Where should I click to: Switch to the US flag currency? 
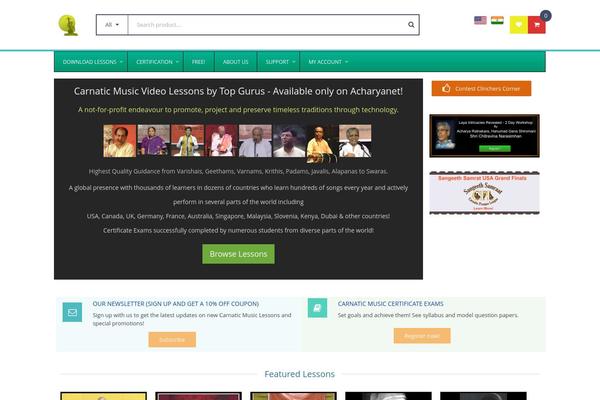click(x=480, y=20)
